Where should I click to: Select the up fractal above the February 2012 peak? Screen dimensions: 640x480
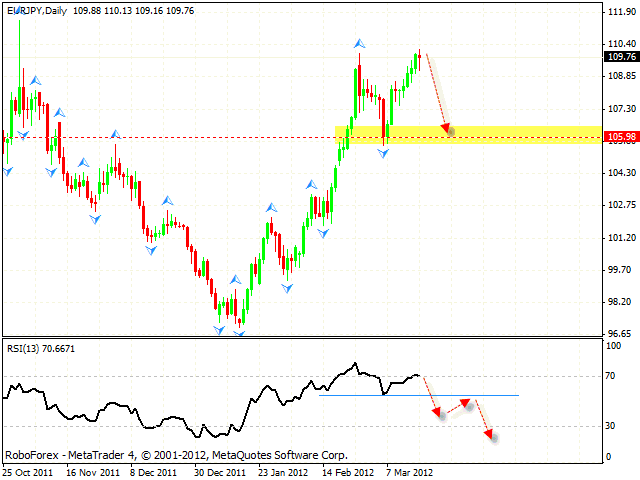[357, 44]
